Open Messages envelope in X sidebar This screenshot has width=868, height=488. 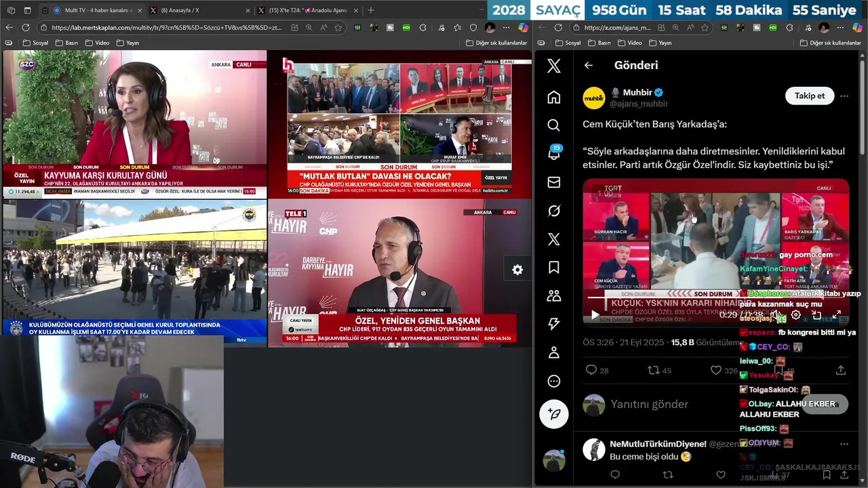[x=554, y=182]
